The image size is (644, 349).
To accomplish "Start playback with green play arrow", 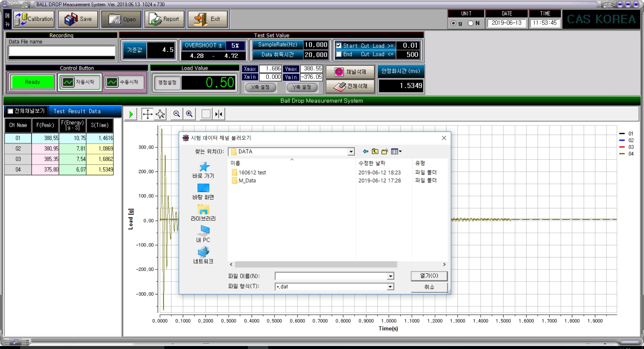I will tap(131, 114).
